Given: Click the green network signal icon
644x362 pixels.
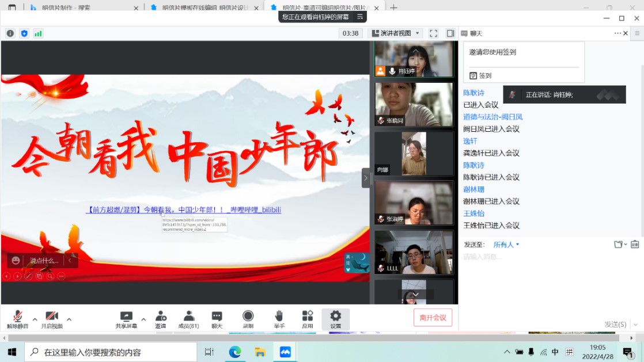Looking at the screenshot, I should (38, 33).
